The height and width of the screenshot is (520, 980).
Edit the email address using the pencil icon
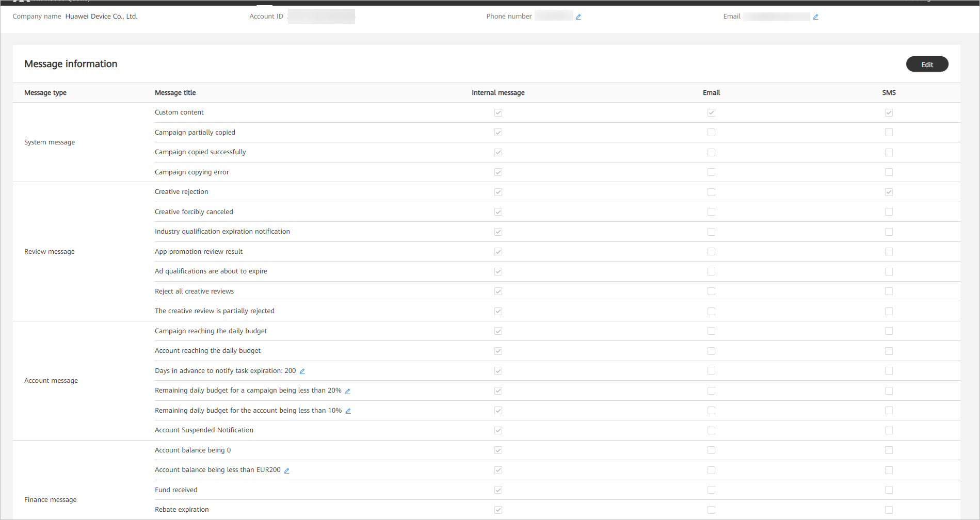(815, 16)
